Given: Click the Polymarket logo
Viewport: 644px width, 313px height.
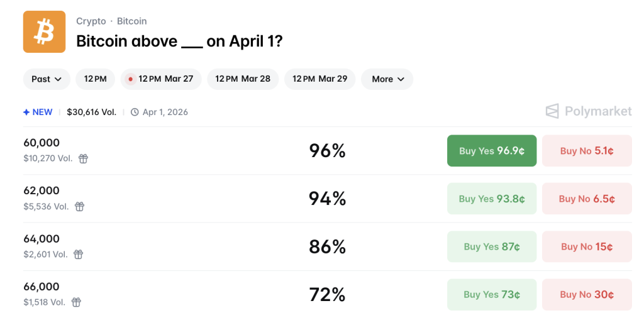Looking at the screenshot, I should pos(588,111).
